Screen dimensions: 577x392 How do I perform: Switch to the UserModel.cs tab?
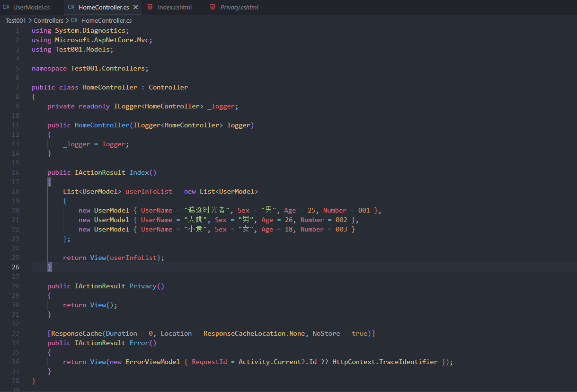point(31,7)
